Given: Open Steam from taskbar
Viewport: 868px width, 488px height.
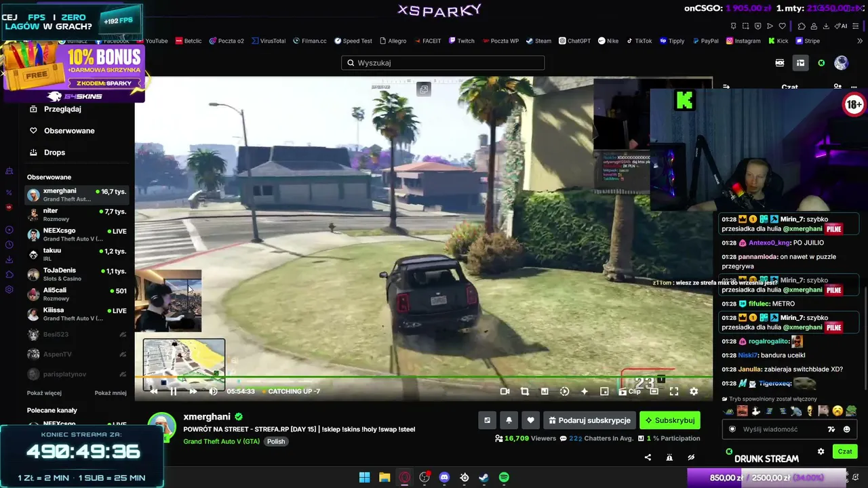Looking at the screenshot, I should pos(484,477).
